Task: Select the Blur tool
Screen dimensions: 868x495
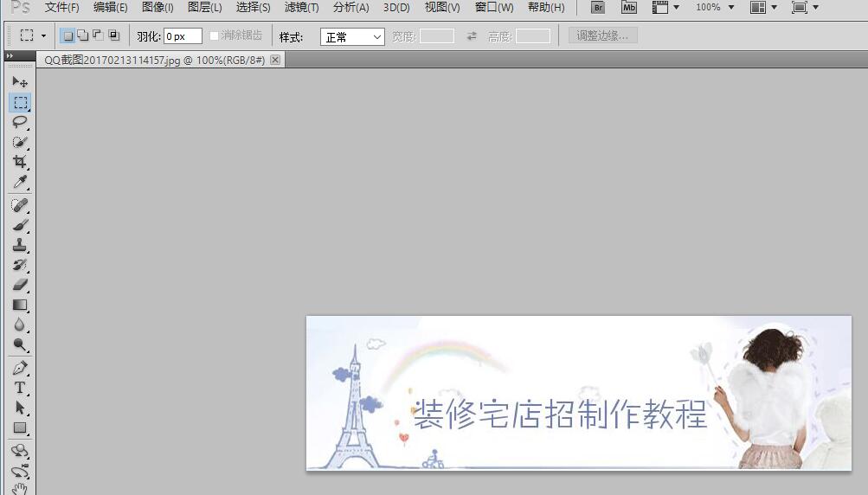Action: point(20,325)
